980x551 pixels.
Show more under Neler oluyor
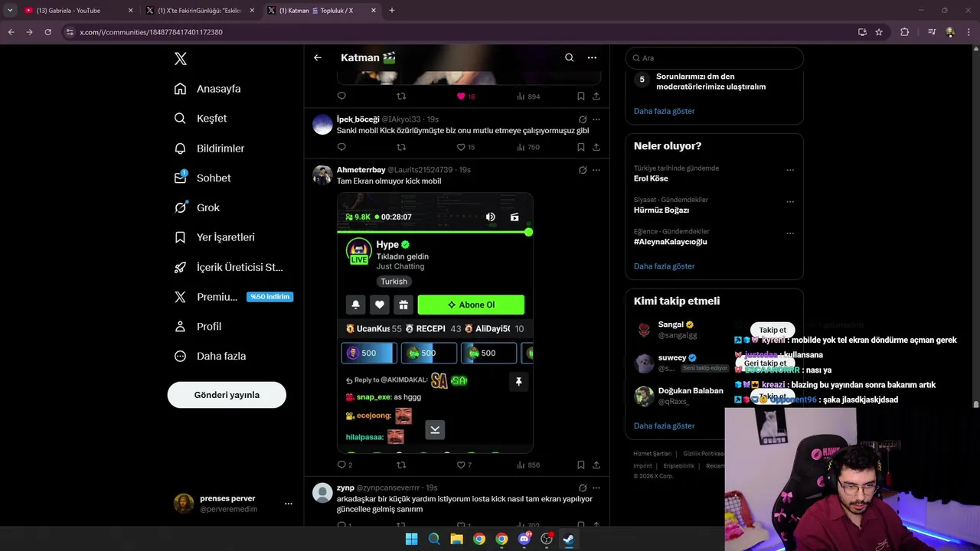pos(664,266)
